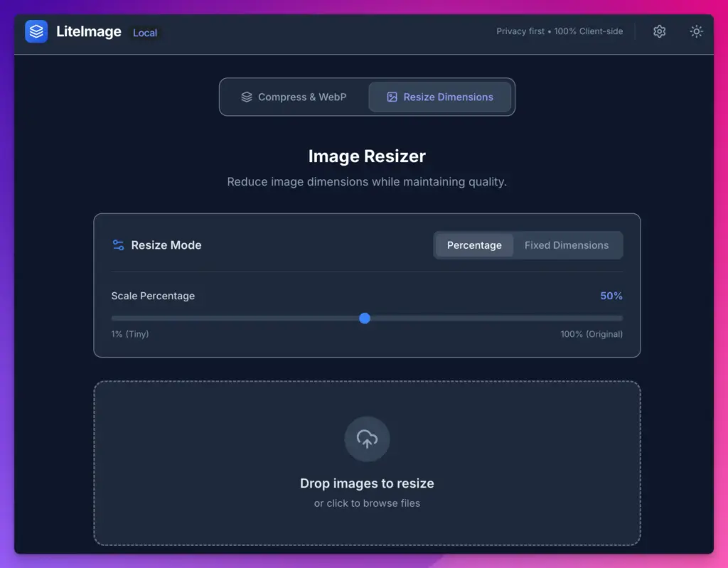The width and height of the screenshot is (728, 568).
Task: Click the "100% (Original)" slider label
Action: pyautogui.click(x=591, y=334)
